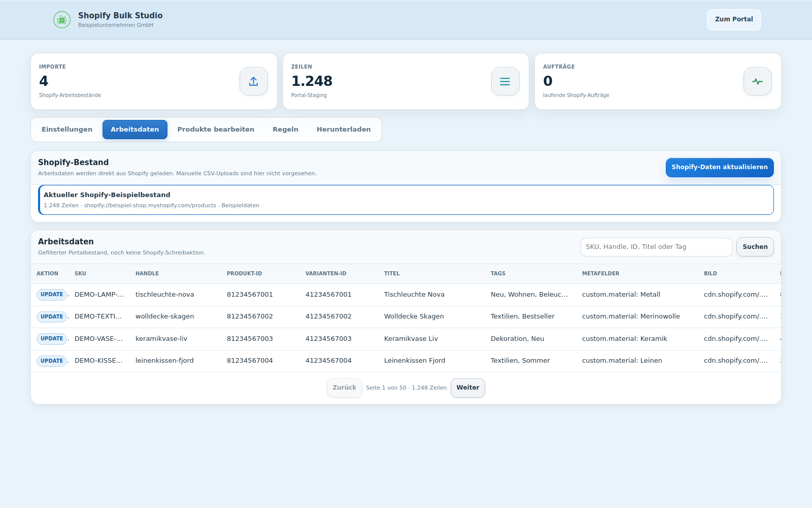This screenshot has height=508, width=812.
Task: Click product ID 81234567004
Action: click(x=250, y=361)
